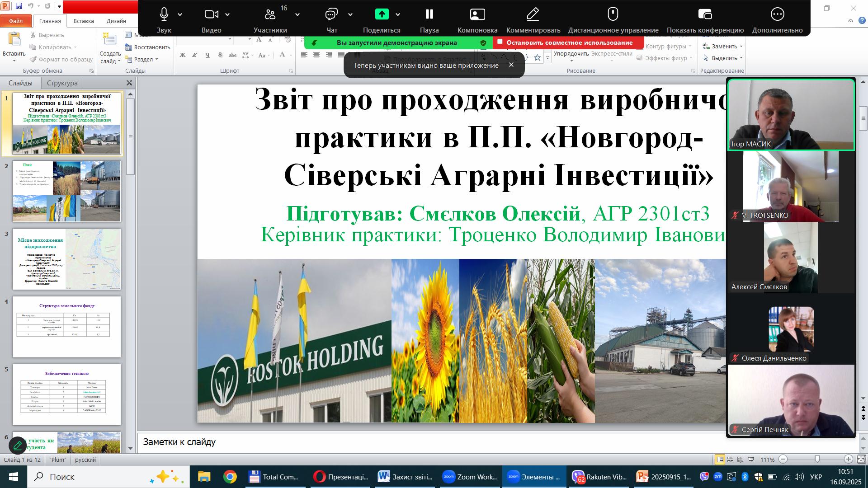Pause screen sharing with Пауза button

click(x=429, y=14)
